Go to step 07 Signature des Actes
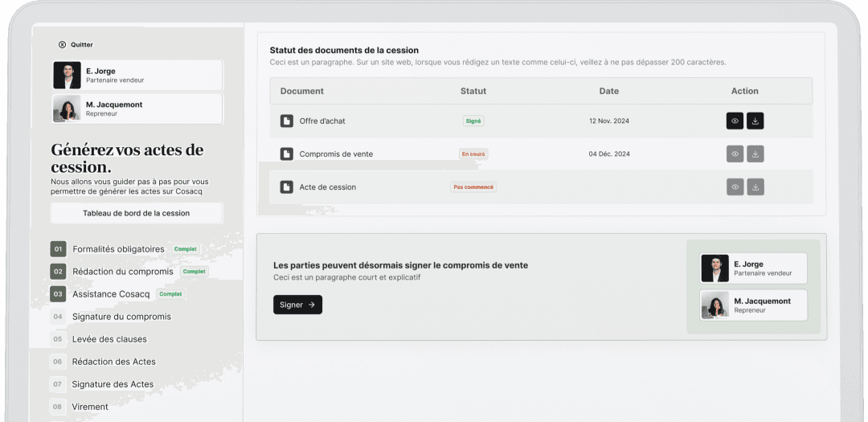The width and height of the screenshot is (868, 422). 102,384
